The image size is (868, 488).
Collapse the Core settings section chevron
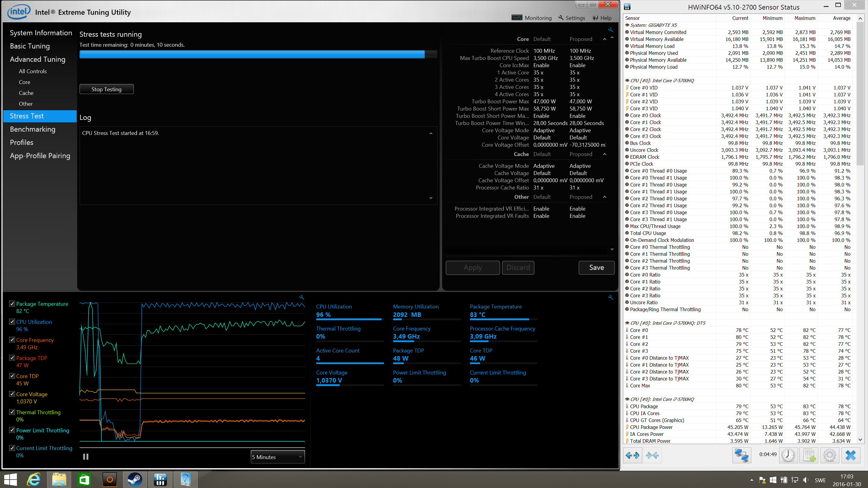tap(605, 39)
